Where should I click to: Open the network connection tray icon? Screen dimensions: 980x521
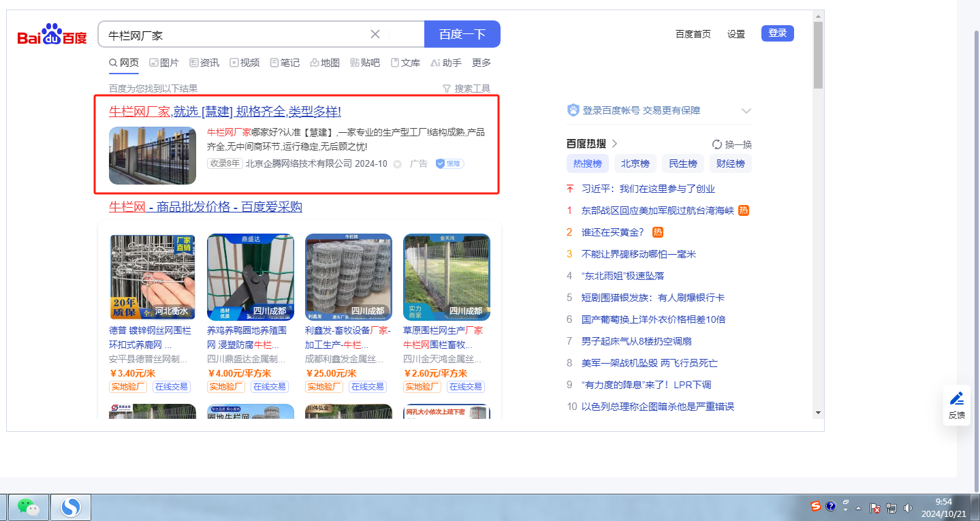[891, 508]
